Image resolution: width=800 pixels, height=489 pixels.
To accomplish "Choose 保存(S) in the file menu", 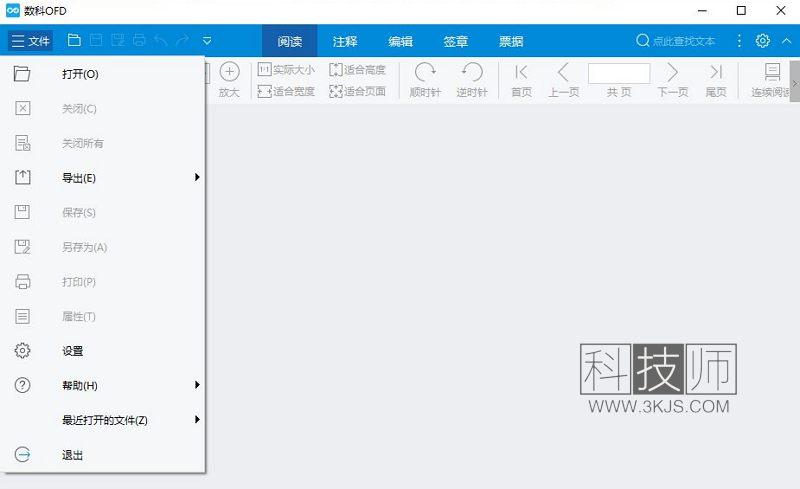I will 103,212.
